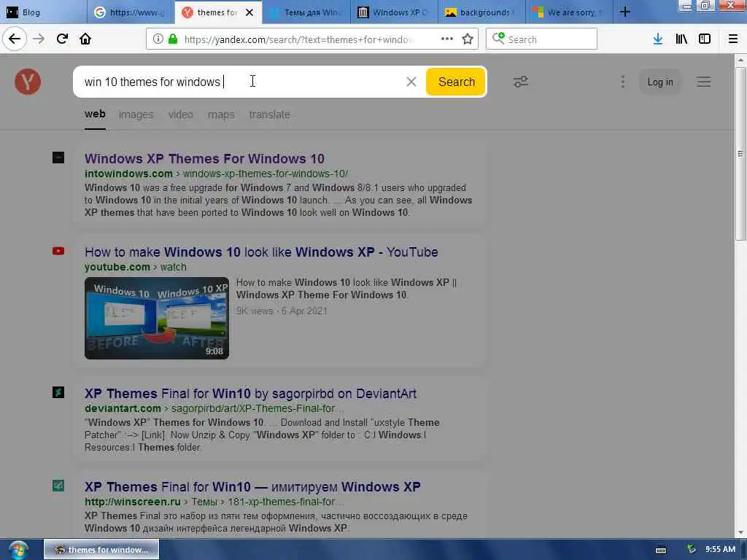Switch to the 'We are sorry' tab

[x=569, y=12]
